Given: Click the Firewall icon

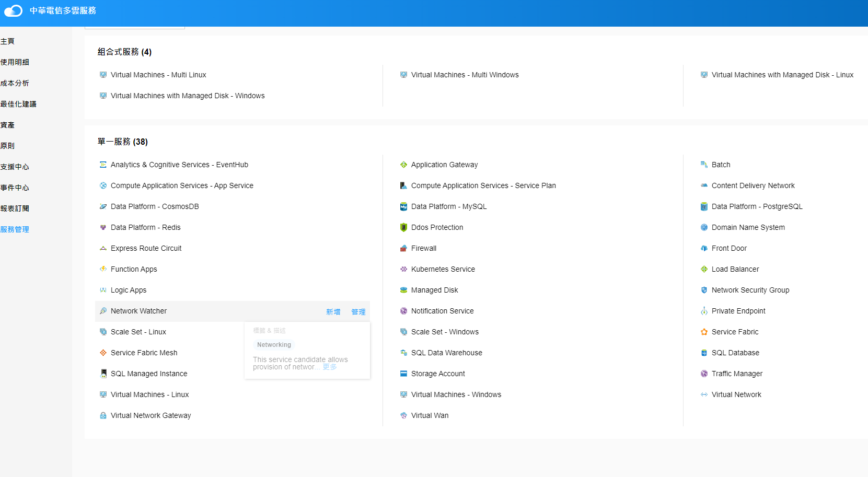Looking at the screenshot, I should [403, 248].
